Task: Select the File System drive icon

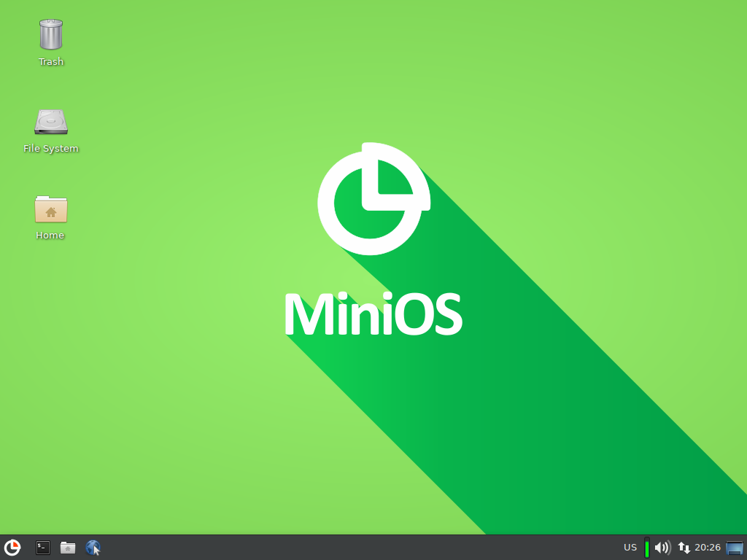Action: click(51, 122)
